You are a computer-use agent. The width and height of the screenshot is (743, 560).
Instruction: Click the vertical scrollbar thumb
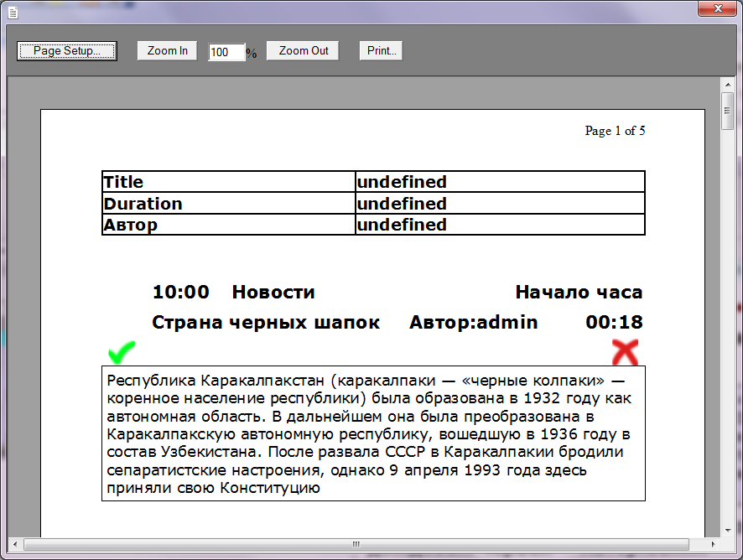(727, 111)
